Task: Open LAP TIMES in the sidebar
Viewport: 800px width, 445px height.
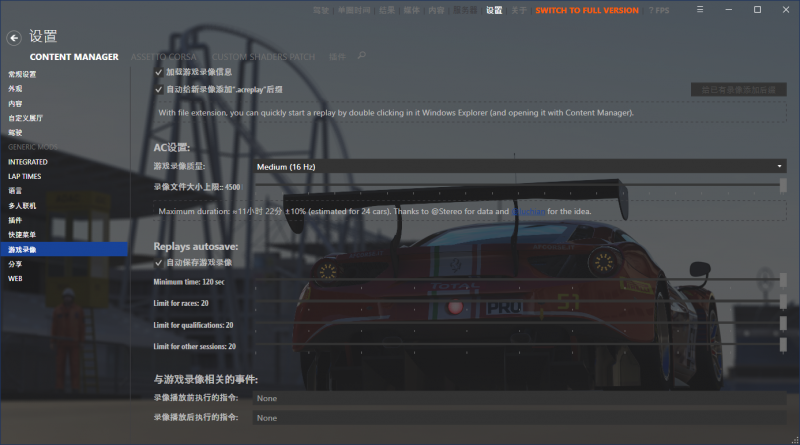Action: (x=24, y=177)
